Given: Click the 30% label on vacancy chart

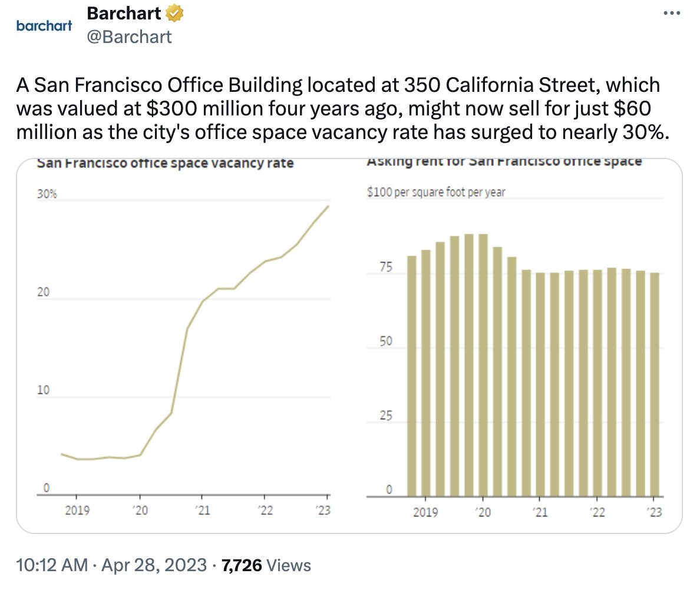Looking at the screenshot, I should tap(47, 195).
